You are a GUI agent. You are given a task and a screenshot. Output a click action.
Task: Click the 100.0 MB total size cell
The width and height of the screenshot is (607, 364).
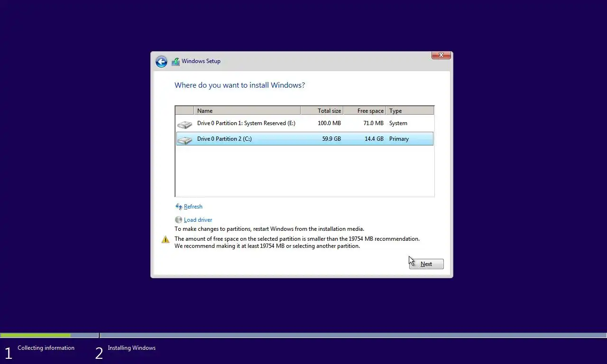pos(329,123)
